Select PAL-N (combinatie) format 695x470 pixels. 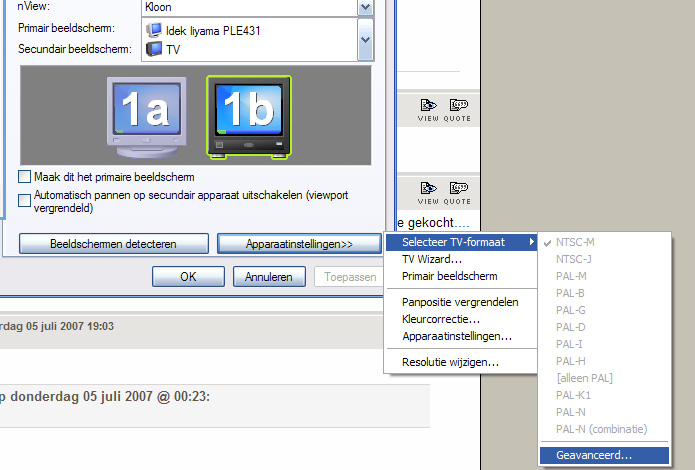click(605, 429)
